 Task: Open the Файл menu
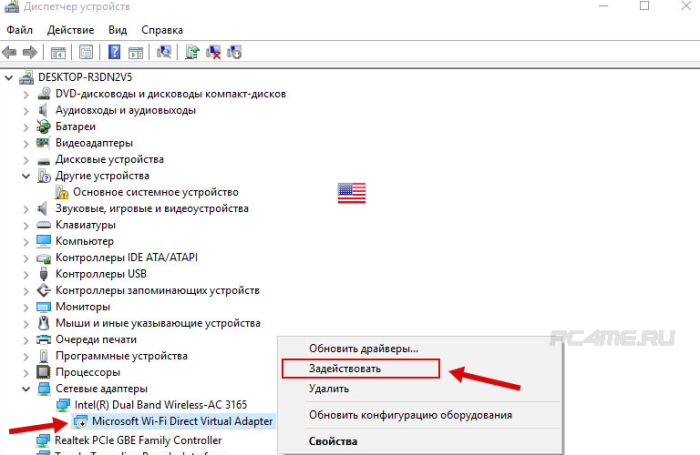(20, 30)
